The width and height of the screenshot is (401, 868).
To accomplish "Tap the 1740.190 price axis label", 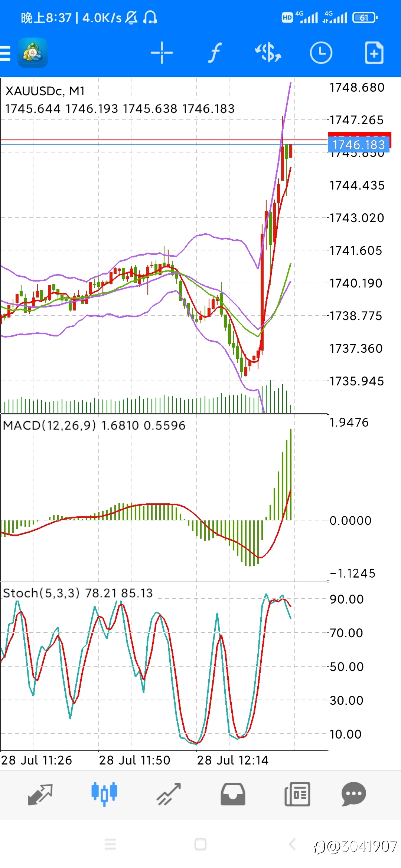I will (356, 283).
